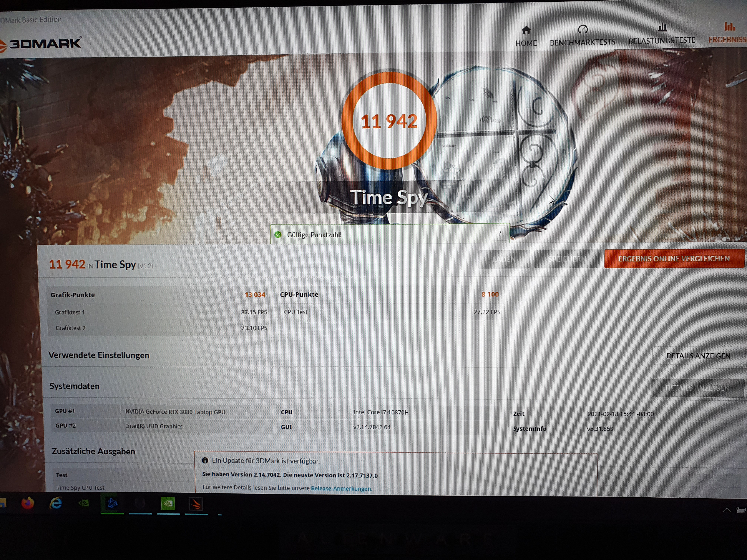This screenshot has height=560, width=747.
Task: Select Grafiktest 2 value 73.10 FPS
Action: [x=254, y=328]
